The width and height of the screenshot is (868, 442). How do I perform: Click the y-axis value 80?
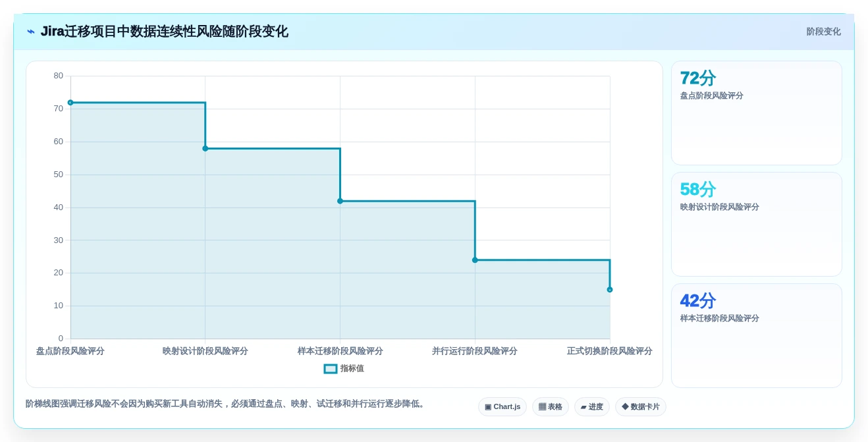(59, 76)
